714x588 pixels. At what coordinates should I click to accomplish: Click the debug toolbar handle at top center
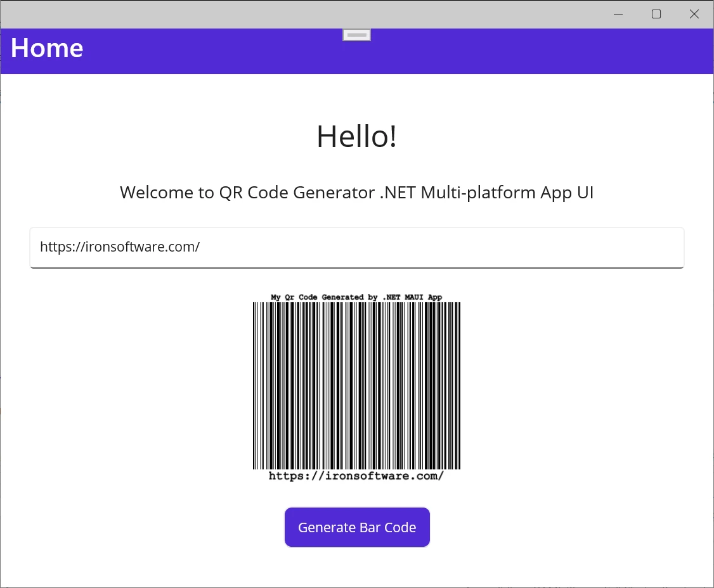coord(357,35)
